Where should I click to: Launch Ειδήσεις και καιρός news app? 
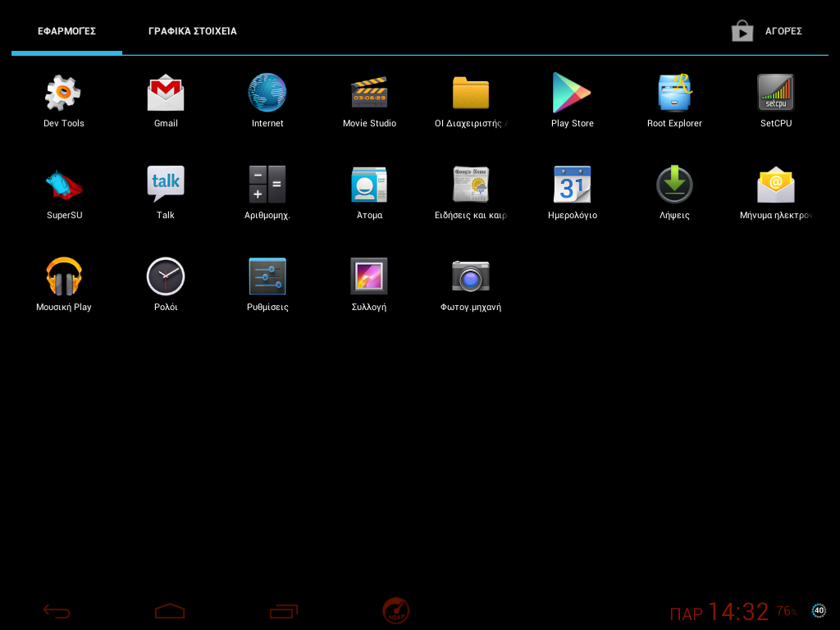[471, 185]
